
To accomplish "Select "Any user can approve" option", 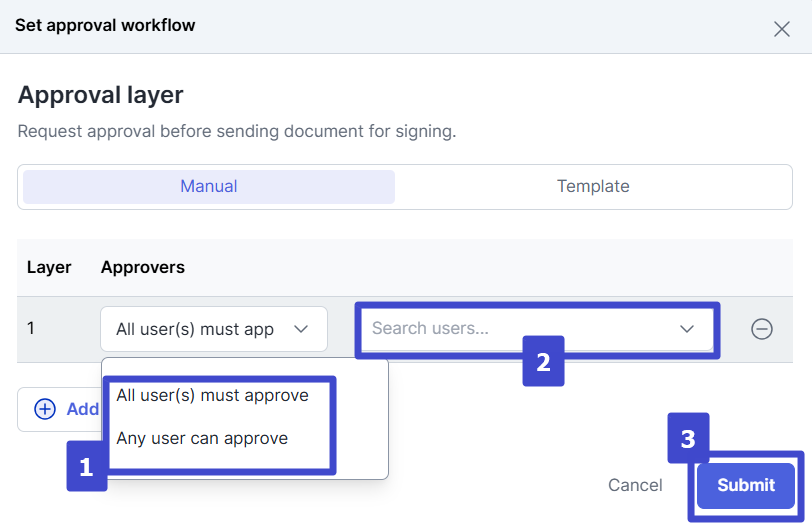I will [x=202, y=438].
